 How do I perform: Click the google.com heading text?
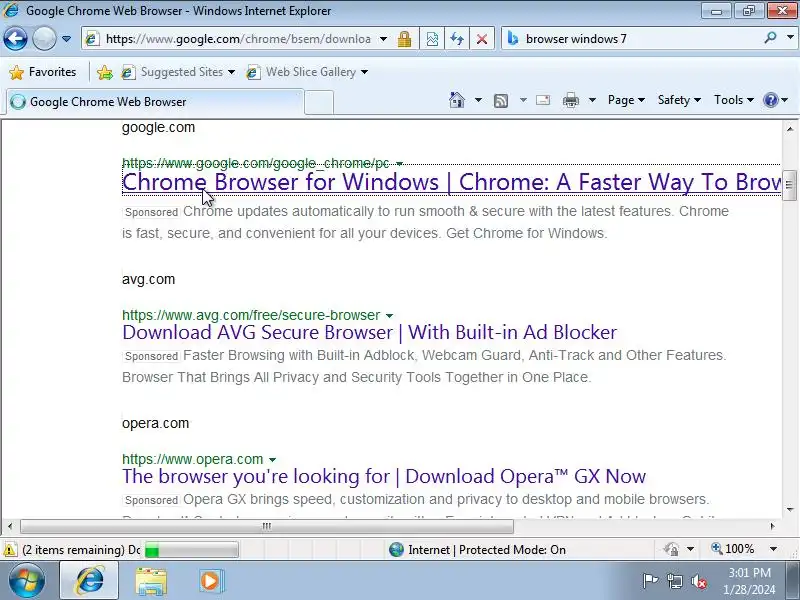pyautogui.click(x=158, y=127)
